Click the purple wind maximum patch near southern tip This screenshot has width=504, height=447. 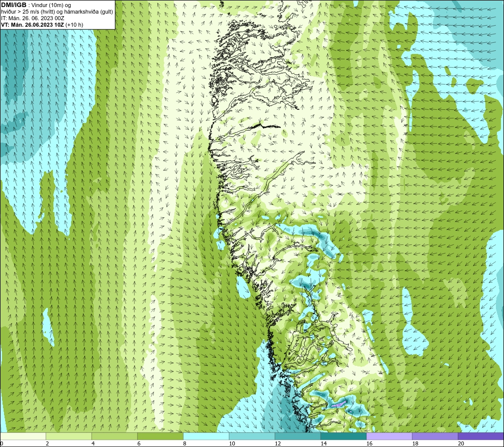pyautogui.click(x=339, y=404)
